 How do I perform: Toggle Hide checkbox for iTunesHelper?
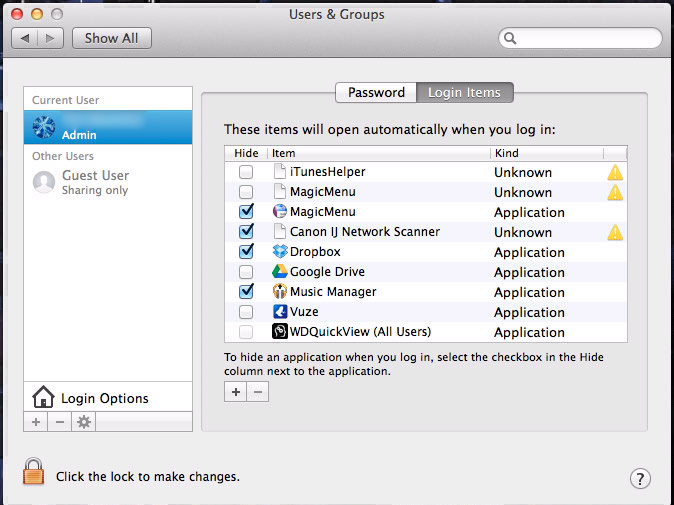pos(246,172)
